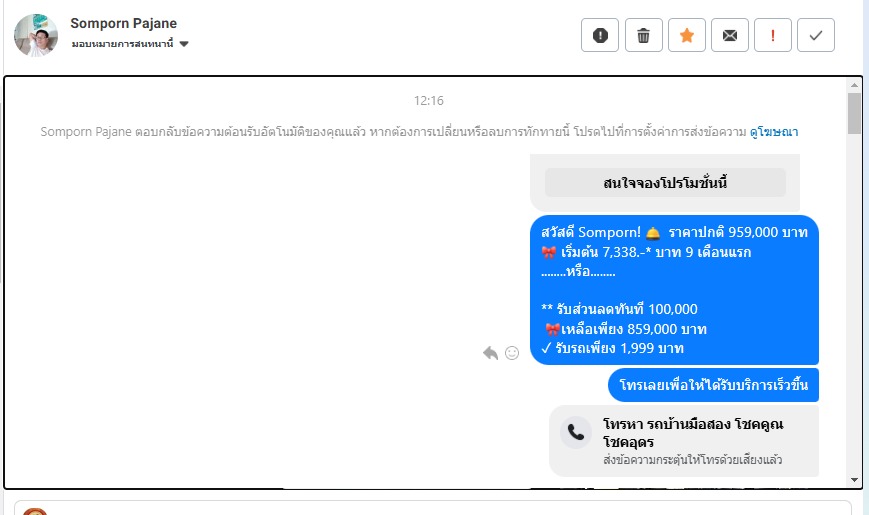Click the blue โทรเลยเพื่อให้ได้รับบริการเร็วขึ้น message bubble
The image size is (869, 515).
(713, 385)
